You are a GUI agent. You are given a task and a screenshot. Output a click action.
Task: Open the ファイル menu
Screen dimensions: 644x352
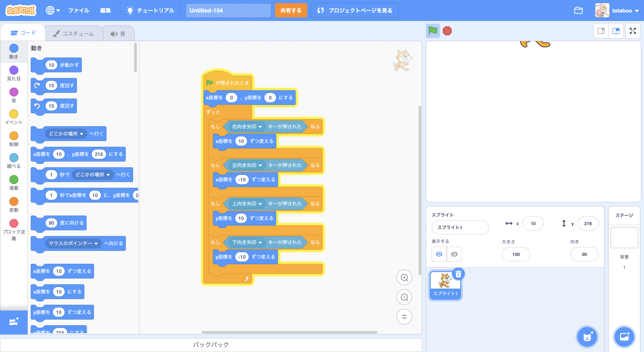click(79, 10)
